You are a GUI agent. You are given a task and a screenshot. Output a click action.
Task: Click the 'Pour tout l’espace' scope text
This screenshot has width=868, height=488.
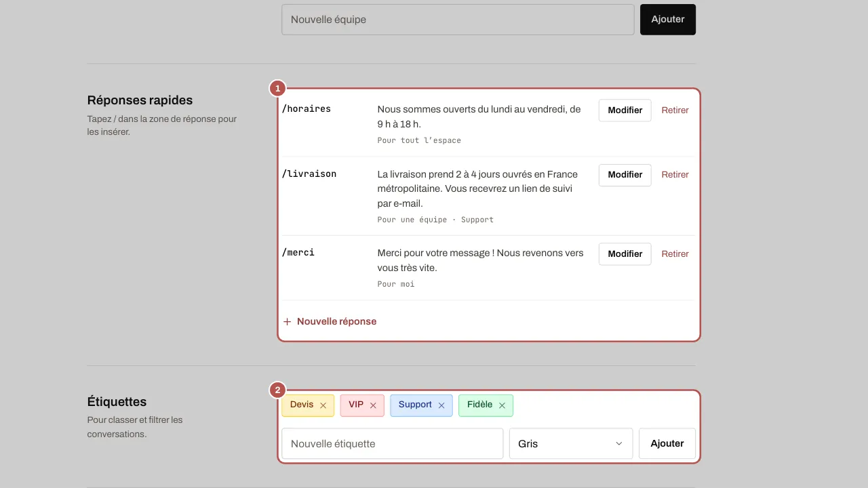click(419, 140)
